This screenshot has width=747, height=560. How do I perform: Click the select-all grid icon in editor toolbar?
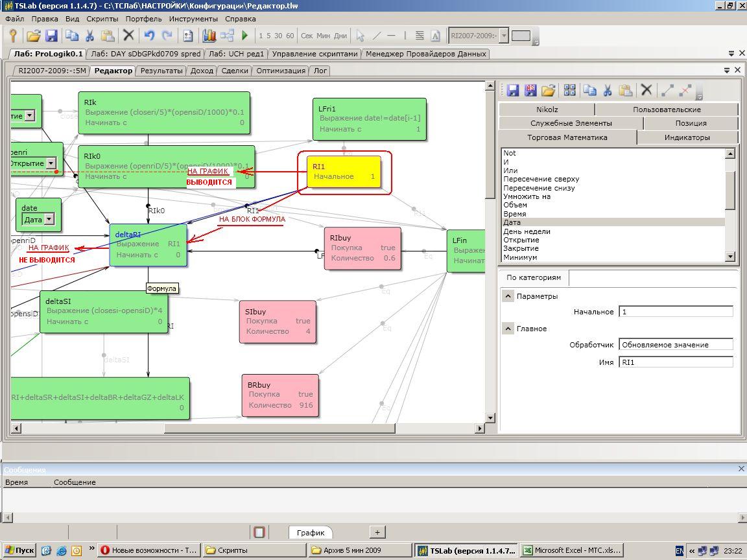pyautogui.click(x=569, y=91)
